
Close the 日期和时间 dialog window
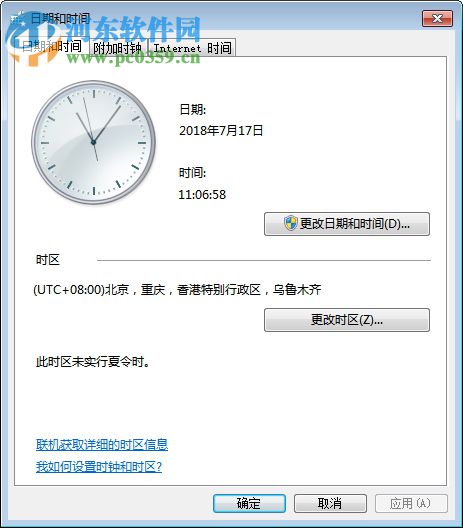437,18
